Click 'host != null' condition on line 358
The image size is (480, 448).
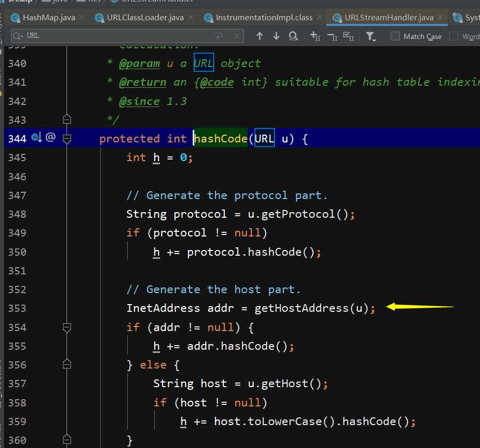pyautogui.click(x=220, y=403)
